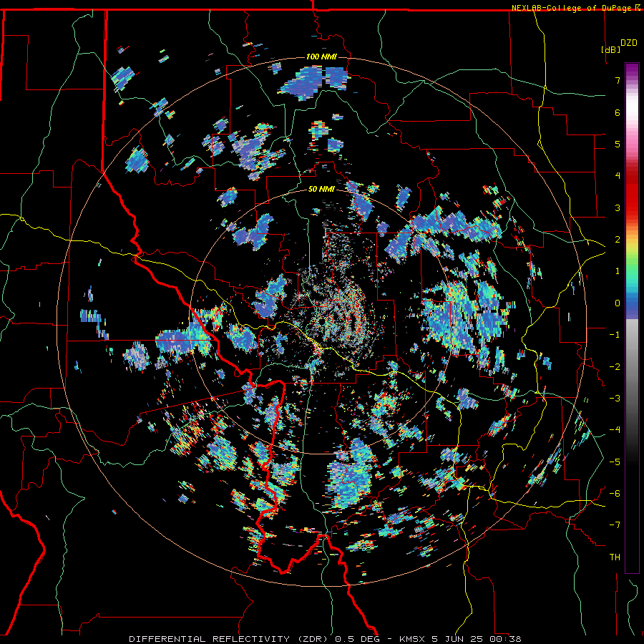Viewport: 644px width, 644px height.
Task: Click the 7 value on the scale
Action: pyautogui.click(x=618, y=80)
